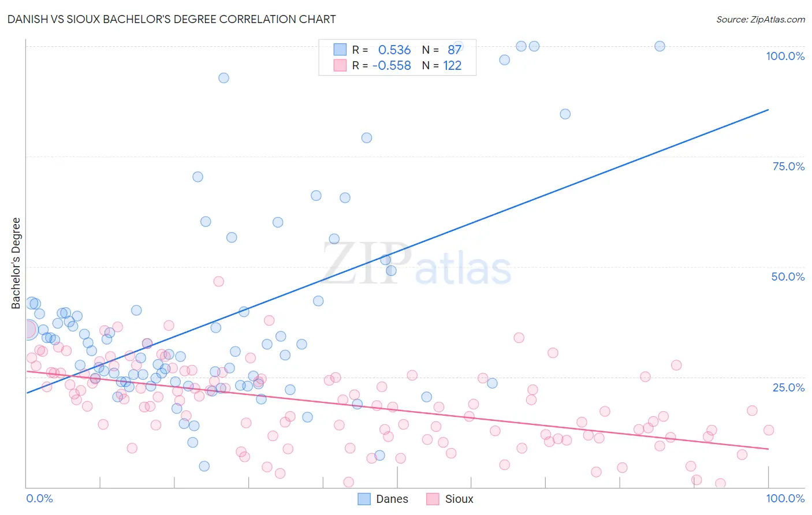
Task: Click the blue Danes legend swatch at bottom
Action: [x=364, y=499]
